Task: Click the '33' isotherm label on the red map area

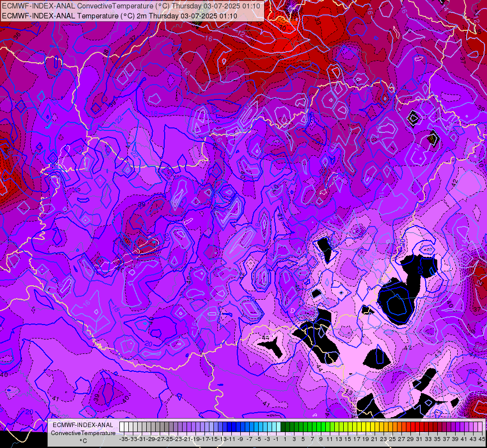Action: [317, 21]
